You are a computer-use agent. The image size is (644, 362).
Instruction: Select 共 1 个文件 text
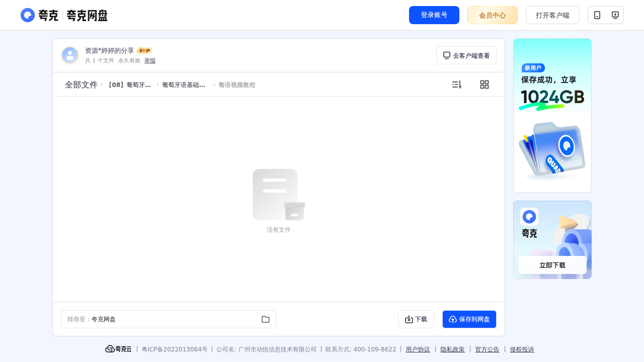coord(100,60)
